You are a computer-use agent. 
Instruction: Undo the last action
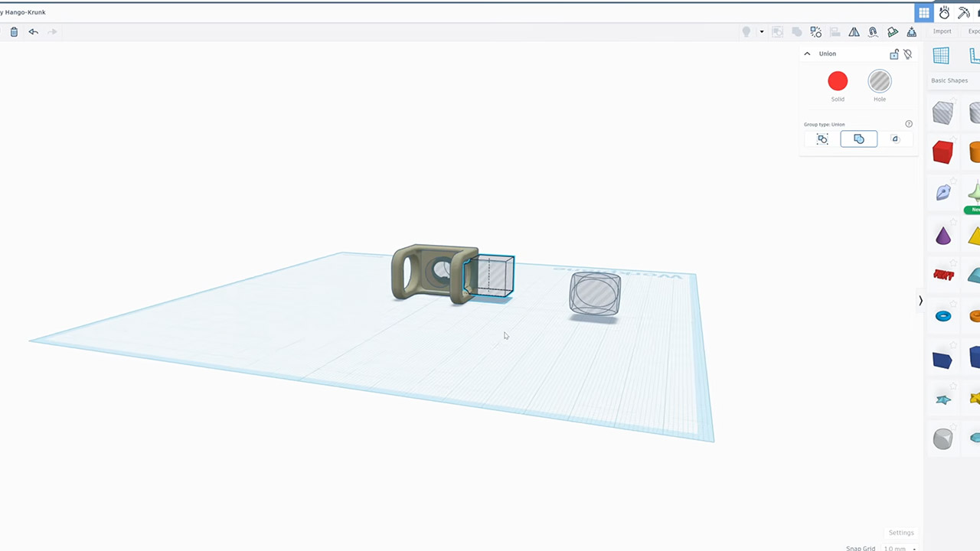[x=33, y=32]
